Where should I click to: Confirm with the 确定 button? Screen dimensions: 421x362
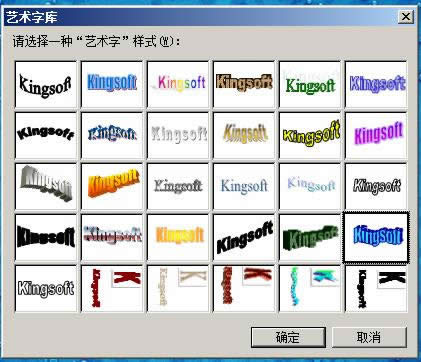pos(288,337)
